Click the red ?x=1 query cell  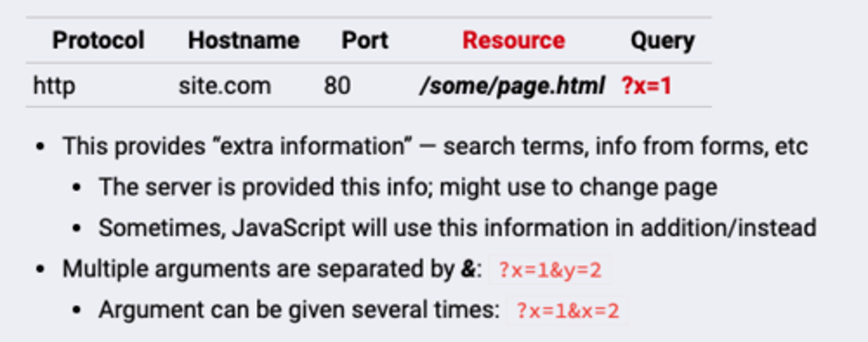click(x=646, y=86)
